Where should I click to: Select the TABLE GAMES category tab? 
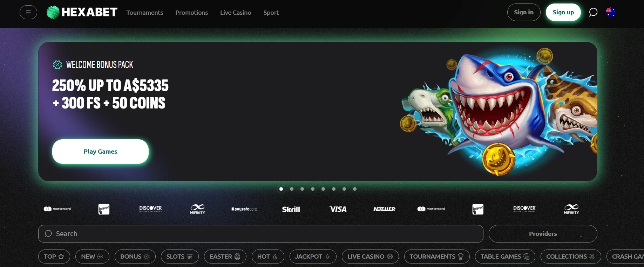coord(505,257)
